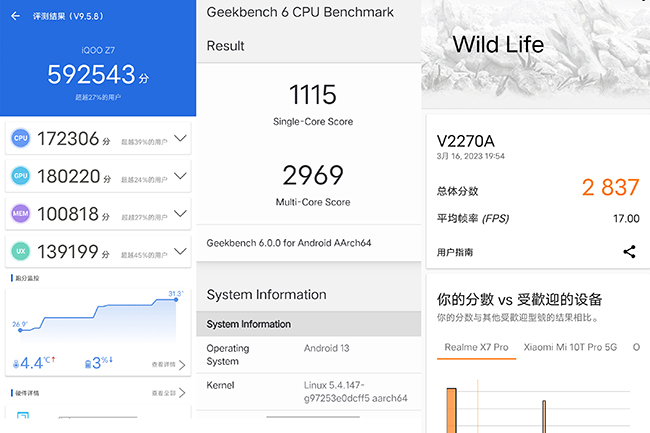Tap the 1115 single-core score

[x=313, y=94]
